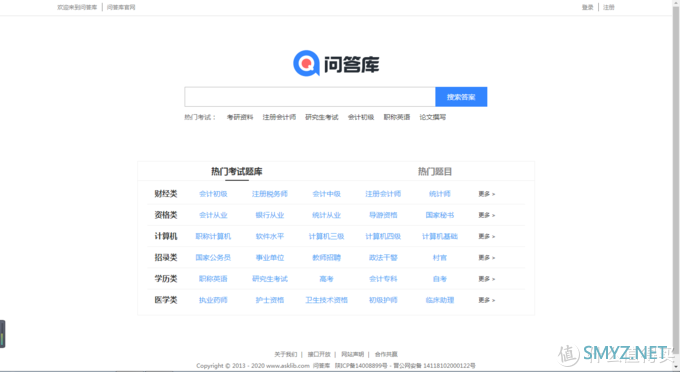Select 考研资料 in hot exams row
The width and height of the screenshot is (680, 372).
coord(240,117)
